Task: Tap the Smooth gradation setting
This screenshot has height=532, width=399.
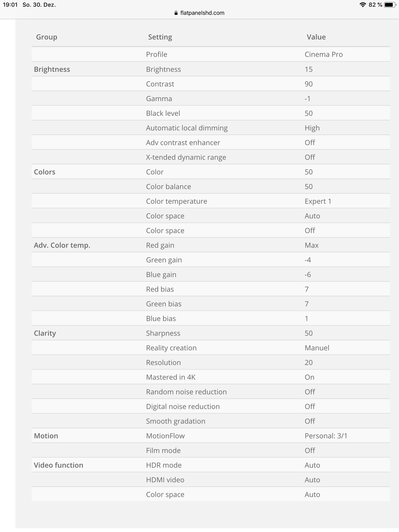Action: click(176, 421)
